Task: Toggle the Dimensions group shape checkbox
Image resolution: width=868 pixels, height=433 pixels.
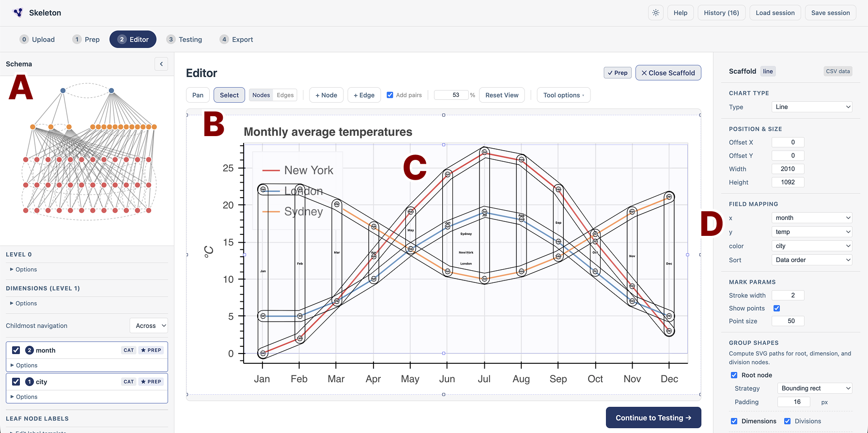Action: click(734, 421)
